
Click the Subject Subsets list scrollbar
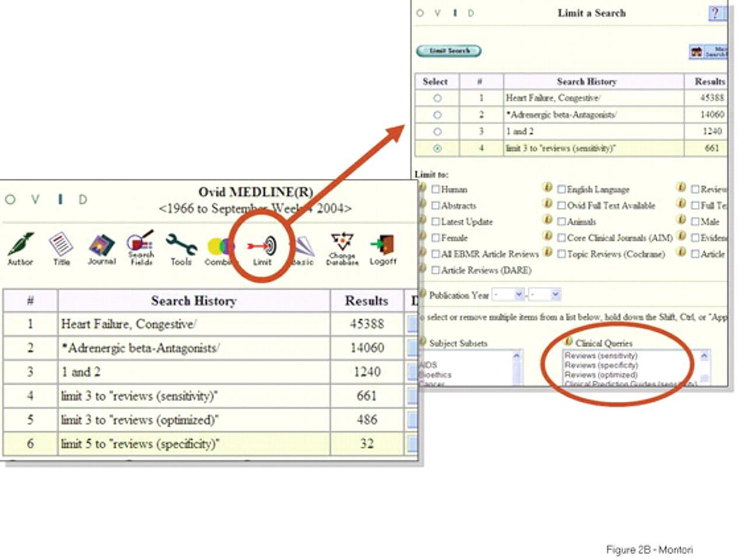(517, 367)
